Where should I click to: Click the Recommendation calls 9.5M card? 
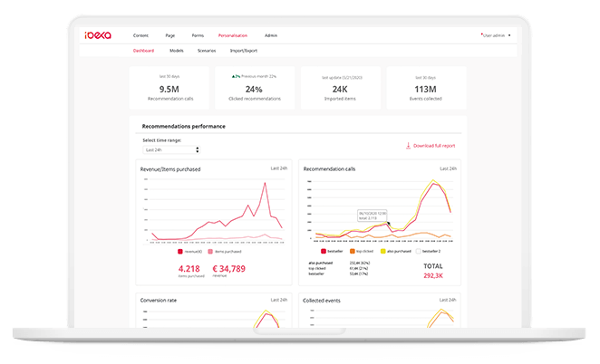coord(169,88)
